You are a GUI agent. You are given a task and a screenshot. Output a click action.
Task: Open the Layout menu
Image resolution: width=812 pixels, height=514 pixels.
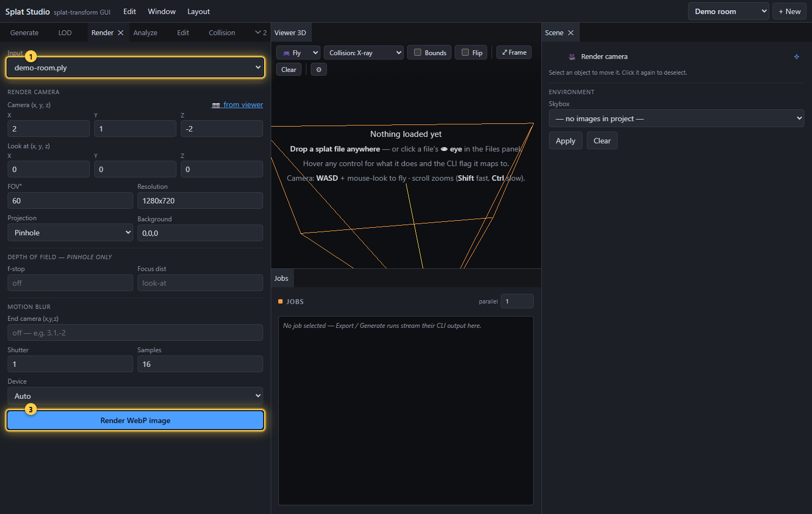[x=199, y=11]
